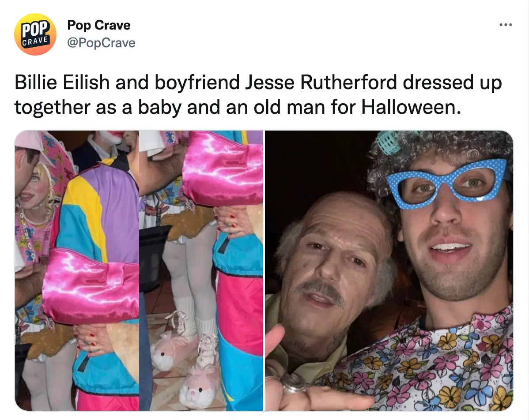This screenshot has height=420, width=529.
Task: Click the word "Halloween" in the tweet
Action: pyautogui.click(x=411, y=107)
